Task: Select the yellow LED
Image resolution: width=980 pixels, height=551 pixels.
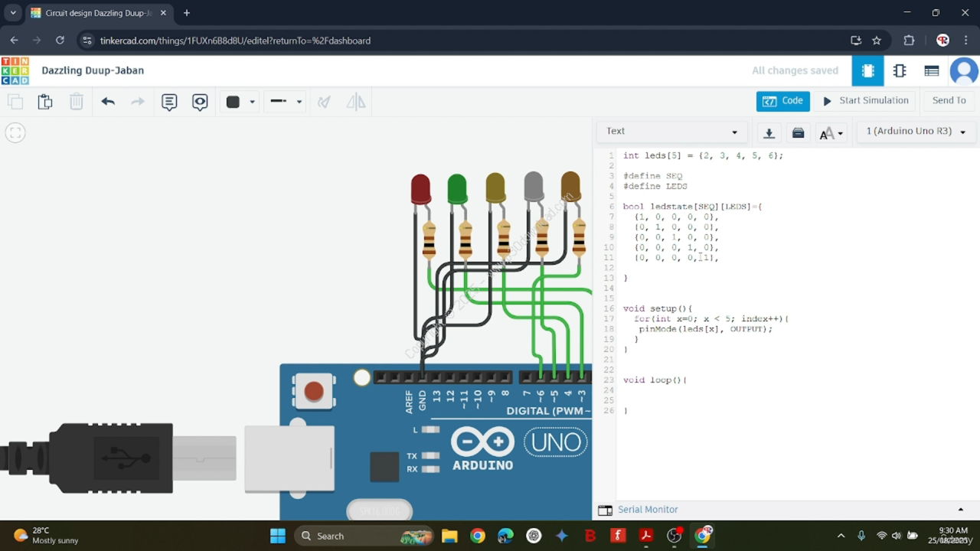Action: [495, 188]
